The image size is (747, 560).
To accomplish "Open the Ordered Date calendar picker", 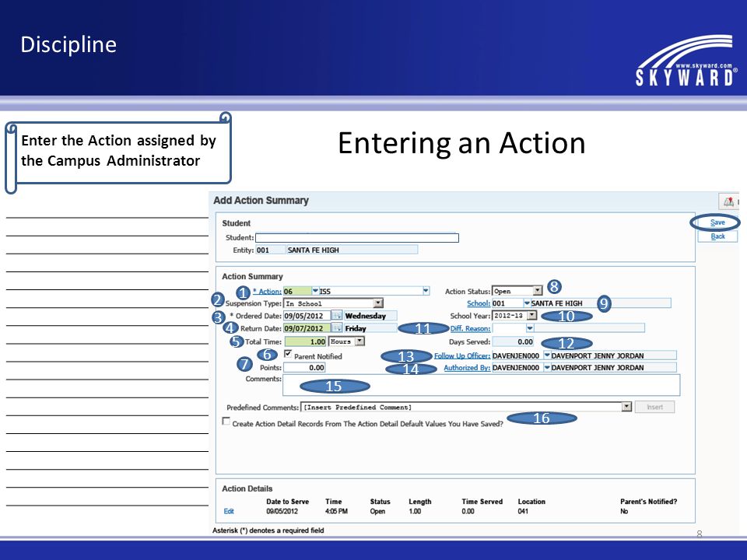I will pos(337,316).
